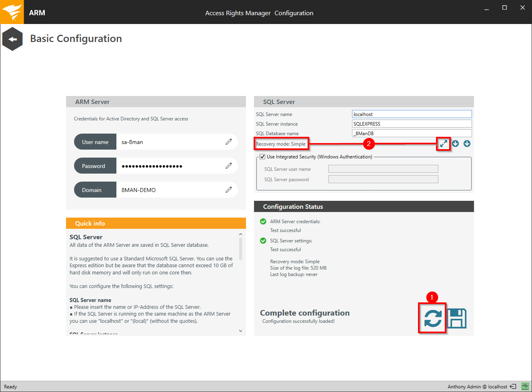
Task: Edit the Password with its pencil icon
Action: tap(229, 166)
